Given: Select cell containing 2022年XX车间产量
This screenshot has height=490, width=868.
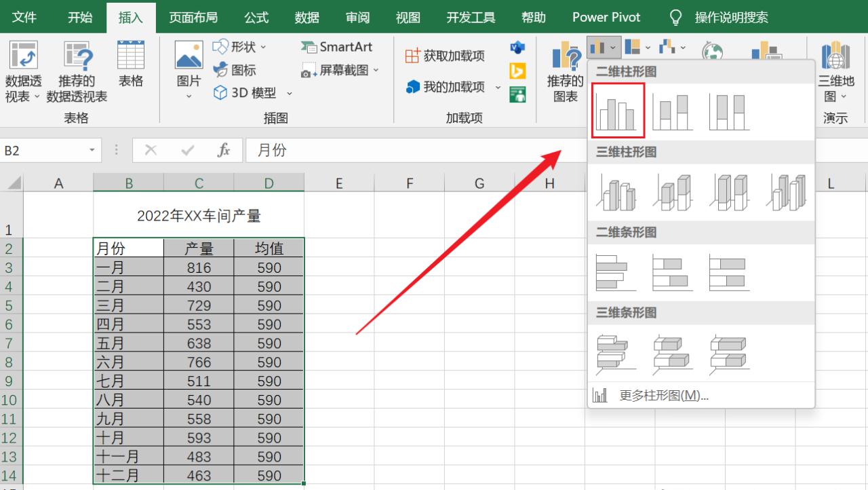Looking at the screenshot, I should 199,215.
